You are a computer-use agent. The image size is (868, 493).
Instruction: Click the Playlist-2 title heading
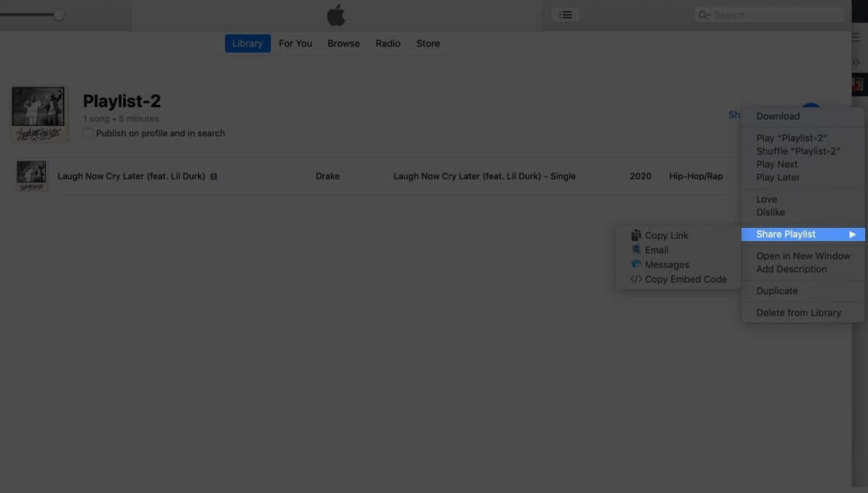[122, 101]
